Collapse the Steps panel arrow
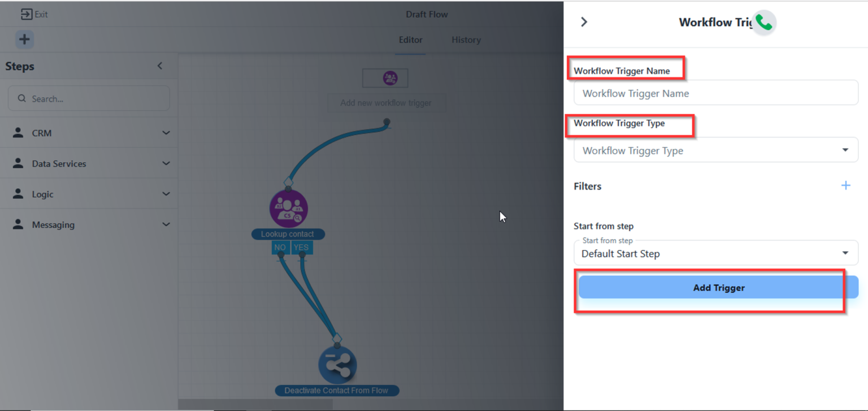The width and height of the screenshot is (868, 411). click(160, 66)
